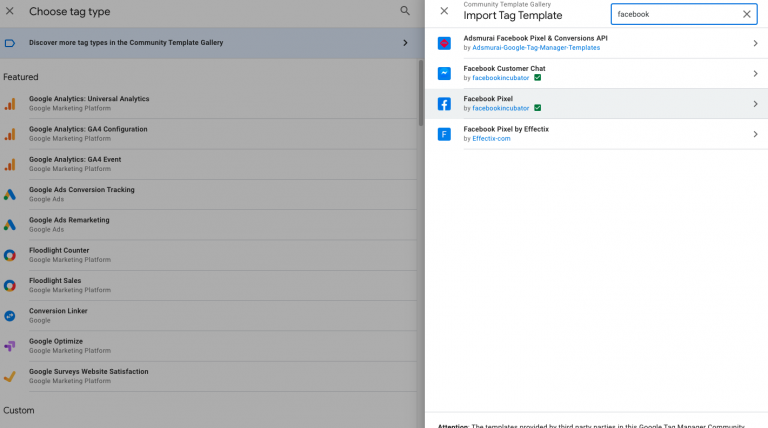768x428 pixels.
Task: Open the Facebook Customer Chat template
Action: 504,69
